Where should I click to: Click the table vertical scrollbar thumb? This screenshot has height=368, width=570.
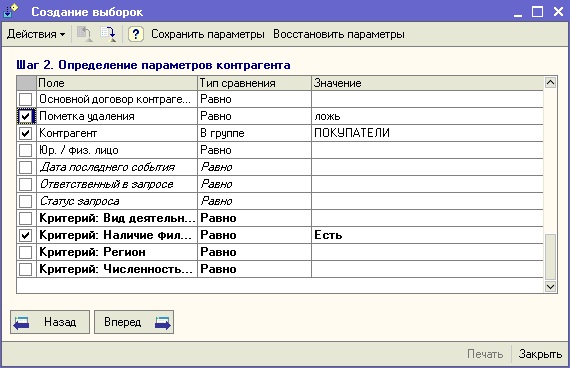(550, 257)
